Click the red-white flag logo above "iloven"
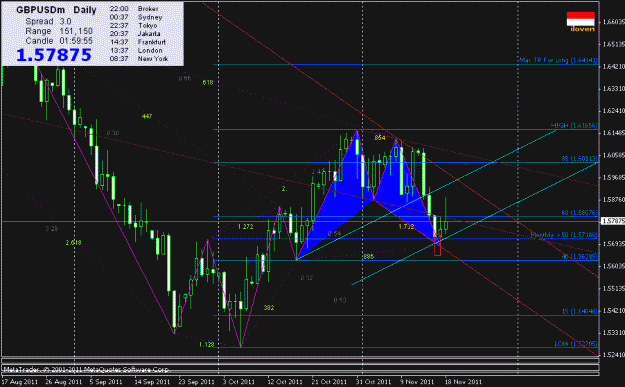Viewport: 625px width, 387px height. click(580, 19)
